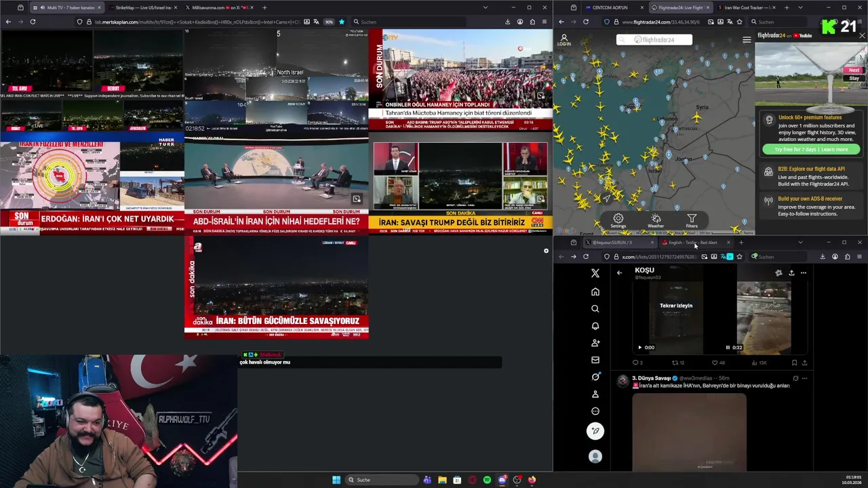This screenshot has width=868, height=488.
Task: Open B2B: Explore our flight data API
Action: coord(811,169)
